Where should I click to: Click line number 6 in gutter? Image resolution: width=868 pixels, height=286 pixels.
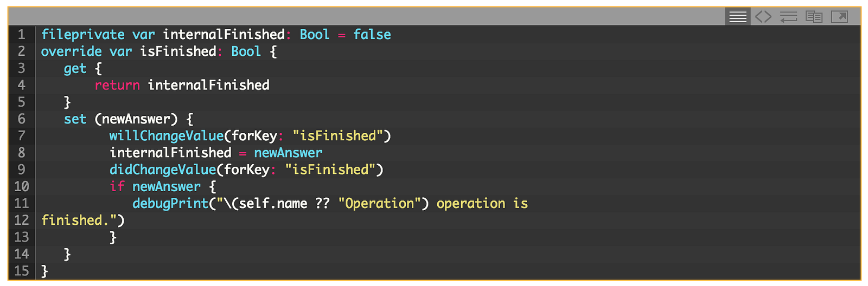coord(22,119)
